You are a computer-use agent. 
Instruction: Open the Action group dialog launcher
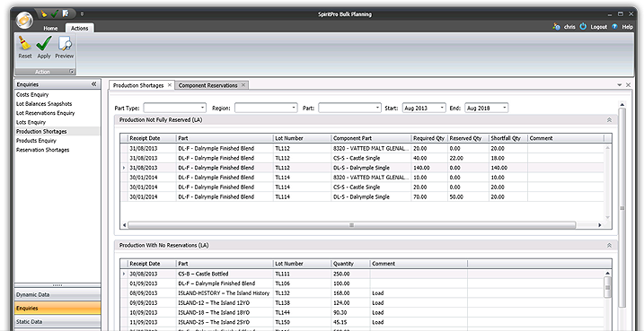pyautogui.click(x=72, y=72)
